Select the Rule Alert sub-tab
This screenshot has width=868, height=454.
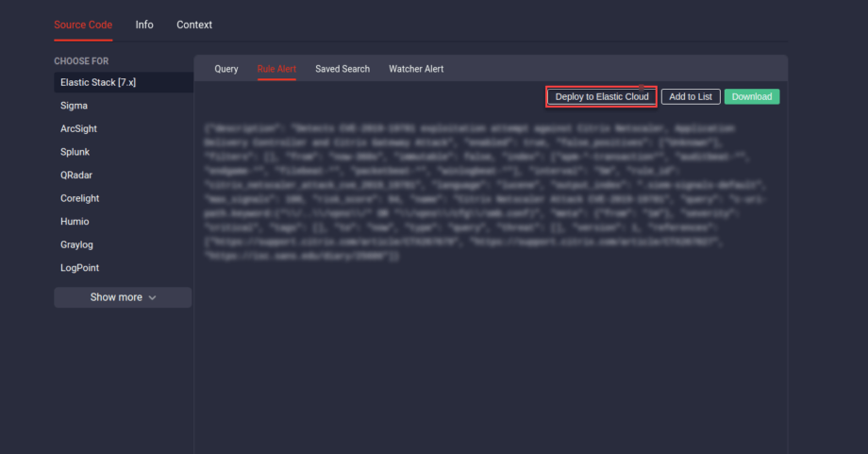pyautogui.click(x=276, y=69)
